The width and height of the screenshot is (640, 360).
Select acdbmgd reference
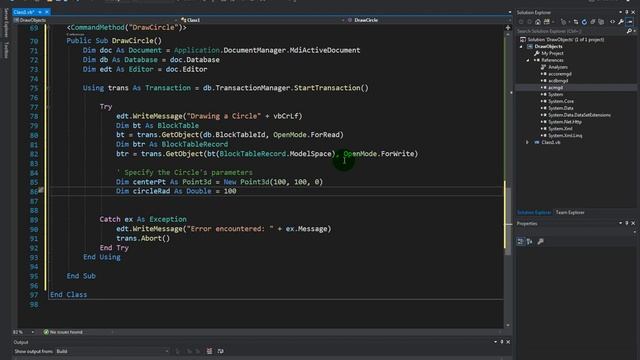(x=558, y=81)
